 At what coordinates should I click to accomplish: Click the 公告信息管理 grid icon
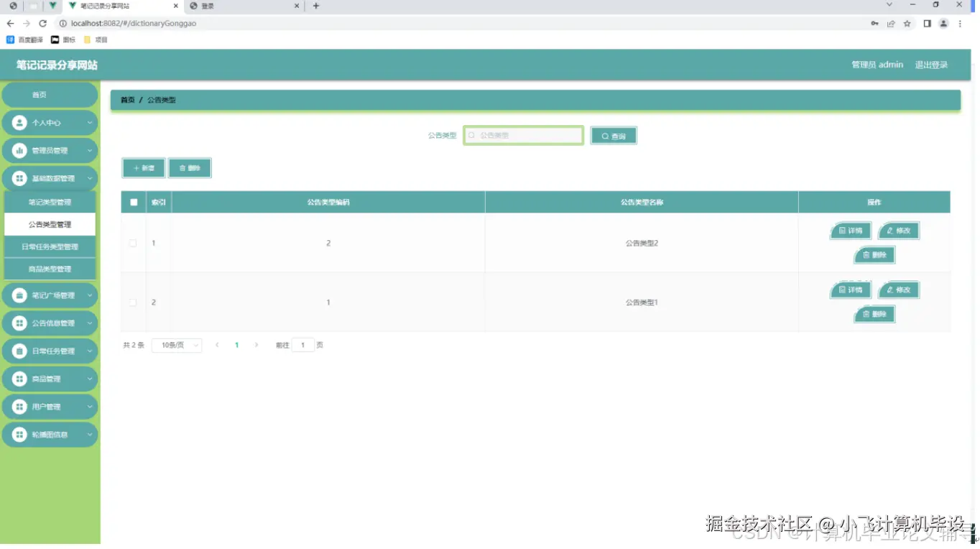20,323
